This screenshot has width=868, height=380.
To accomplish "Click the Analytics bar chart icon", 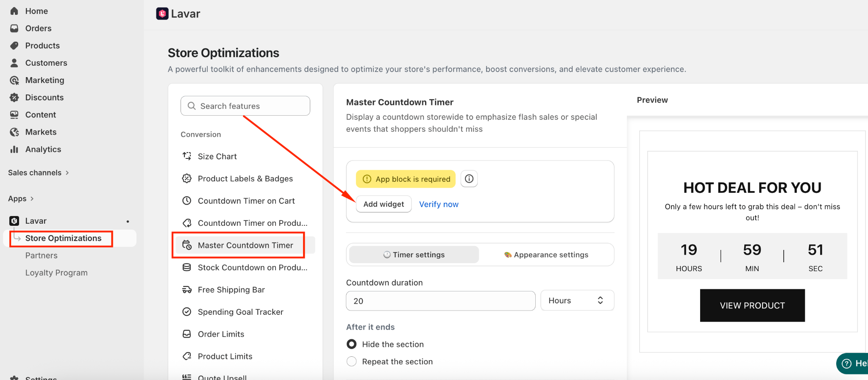I will pos(14,149).
